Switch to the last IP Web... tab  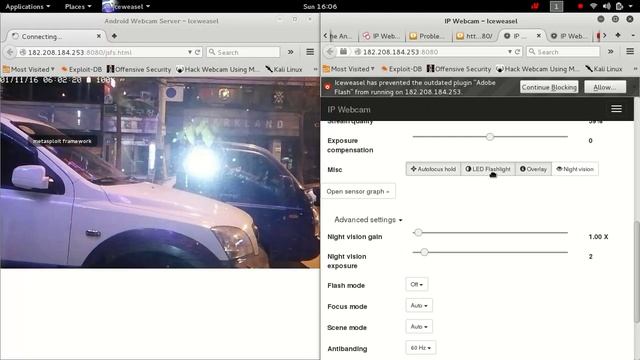tap(569, 36)
